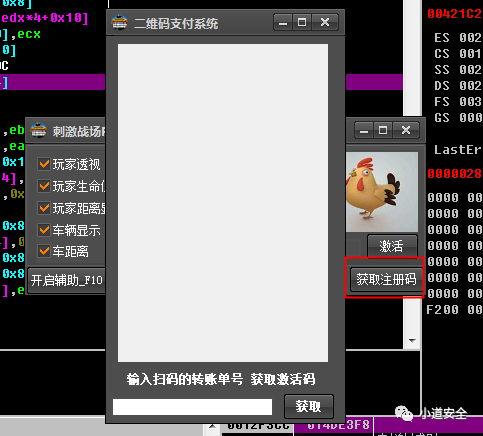
Task: Click the 开启辅助_F10 button
Action: pos(66,280)
